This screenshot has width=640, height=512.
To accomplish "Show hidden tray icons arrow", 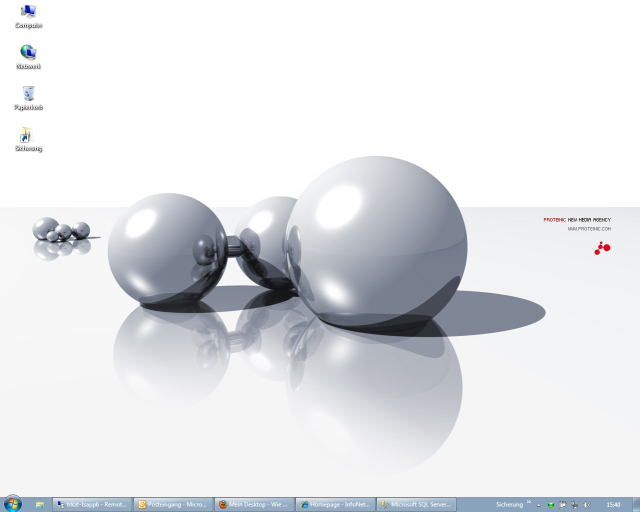I will click(x=540, y=505).
